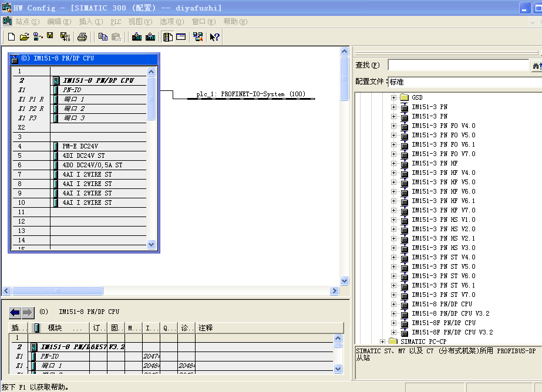Click the station view vertical scroll up arrow

tap(344, 52)
